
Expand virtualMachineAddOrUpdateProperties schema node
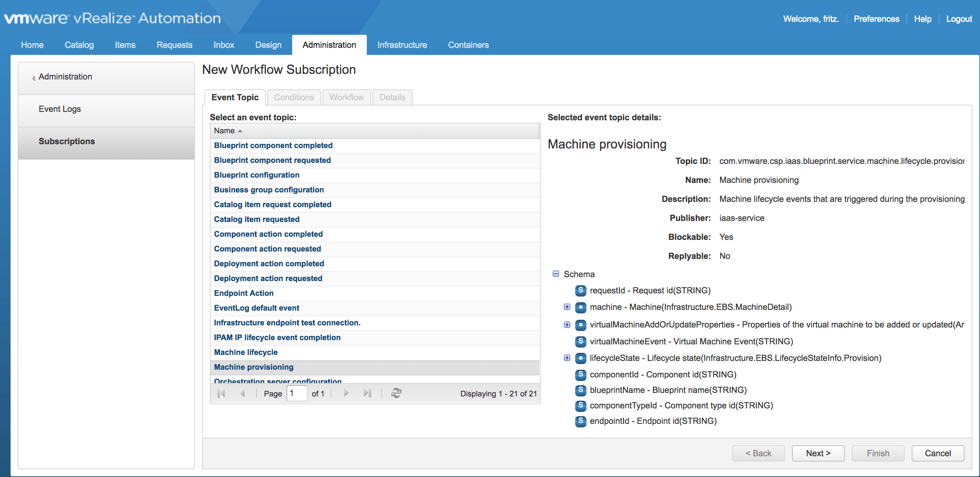click(567, 324)
